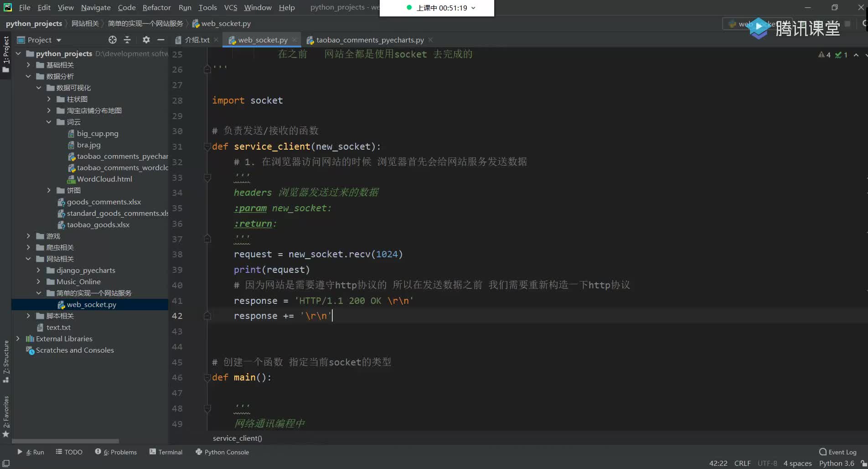This screenshot has width=868, height=469.
Task: Toggle the Structure side tab
Action: tap(6, 361)
